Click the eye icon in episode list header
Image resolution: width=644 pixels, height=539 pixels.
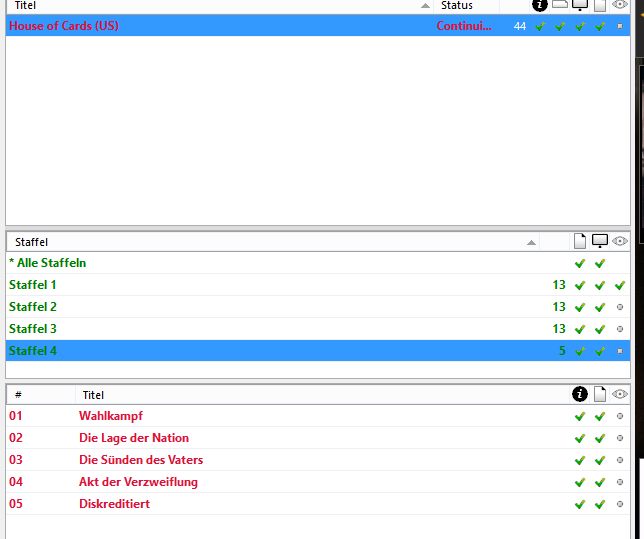tap(620, 394)
